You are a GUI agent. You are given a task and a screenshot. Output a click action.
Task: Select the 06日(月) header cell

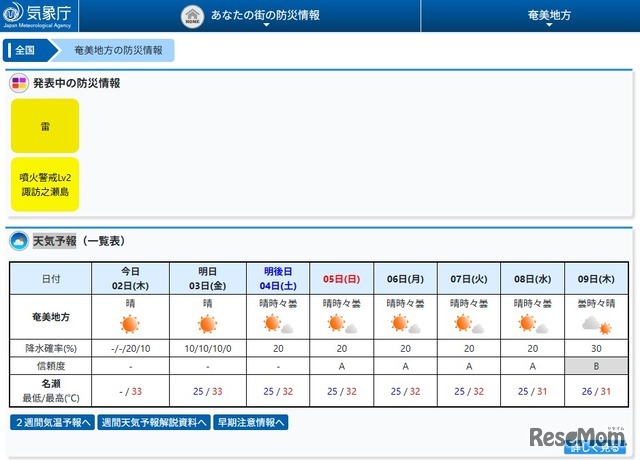click(x=405, y=278)
